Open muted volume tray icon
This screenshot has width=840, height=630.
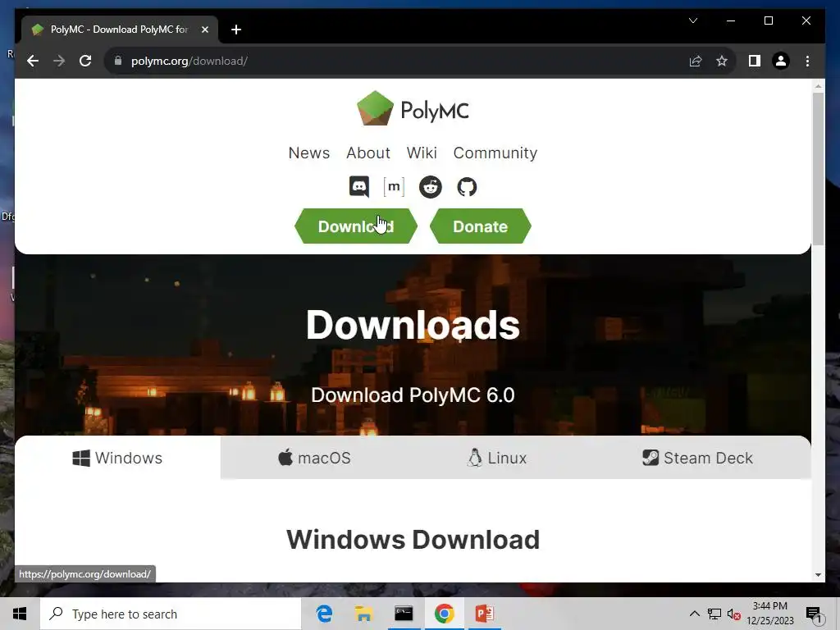click(x=734, y=614)
